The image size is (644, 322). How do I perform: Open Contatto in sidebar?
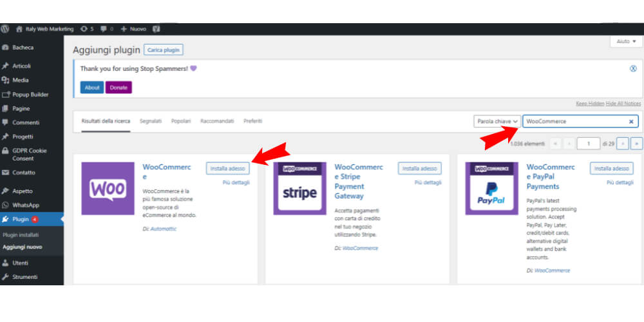(x=24, y=173)
